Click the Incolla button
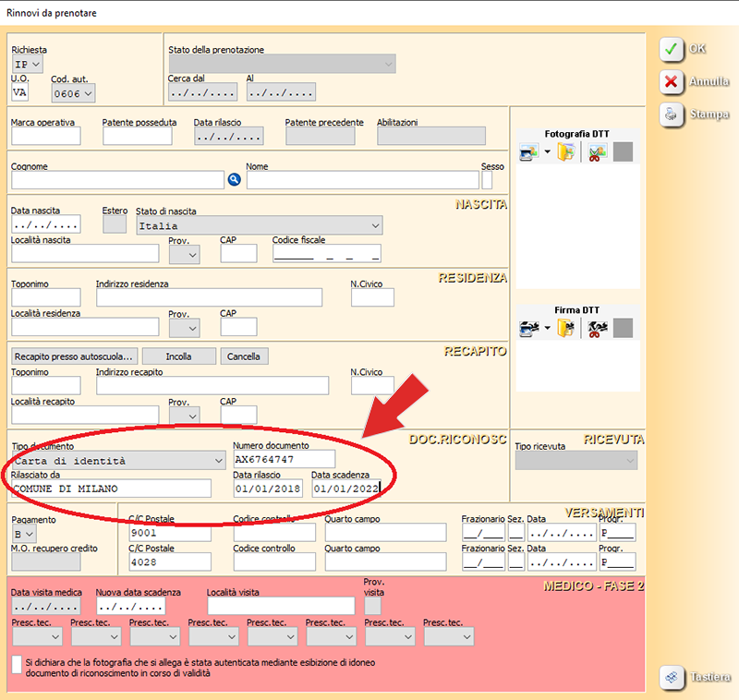This screenshot has width=739, height=700. [179, 356]
